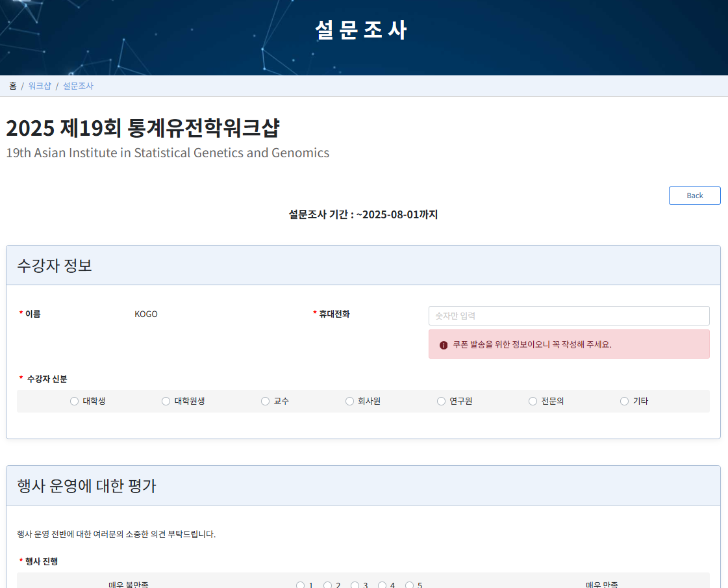Open the 워크샵 breadcrumb link

click(x=40, y=86)
